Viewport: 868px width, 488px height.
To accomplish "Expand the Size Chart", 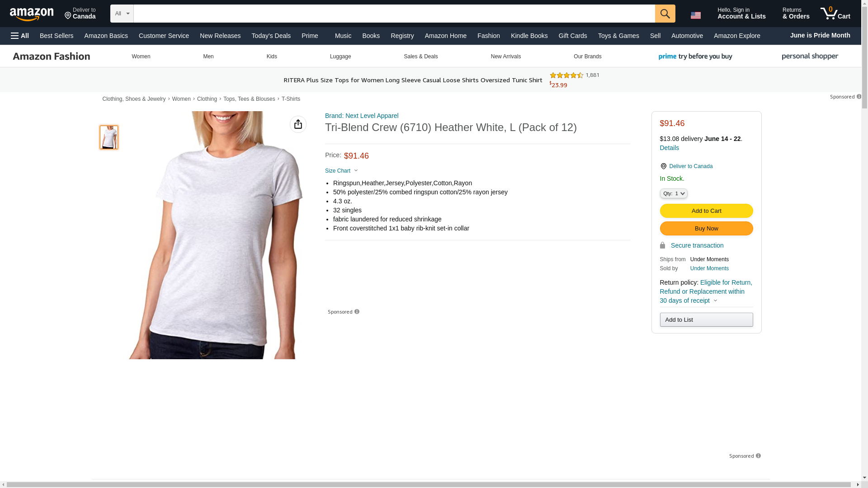I will [342, 171].
